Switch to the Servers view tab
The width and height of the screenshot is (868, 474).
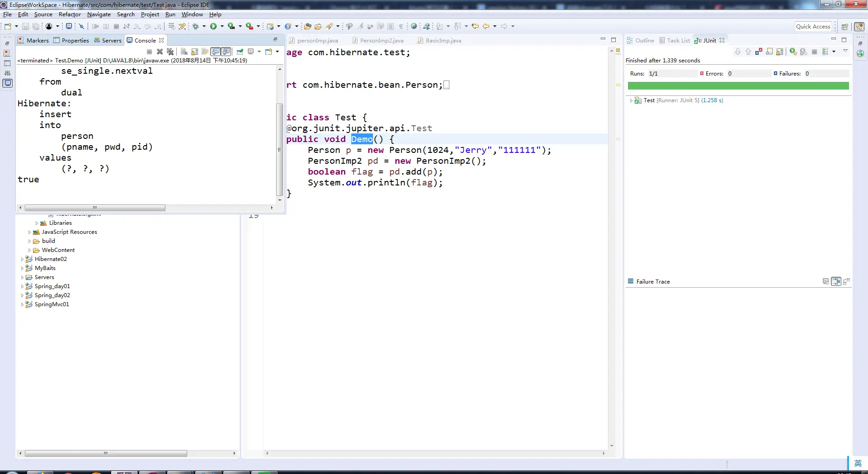coord(108,40)
